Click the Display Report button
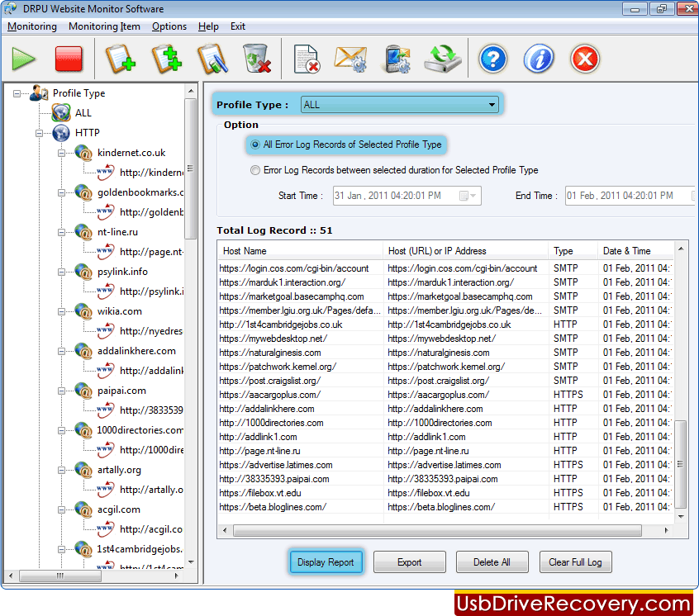The image size is (699, 616). pyautogui.click(x=326, y=562)
